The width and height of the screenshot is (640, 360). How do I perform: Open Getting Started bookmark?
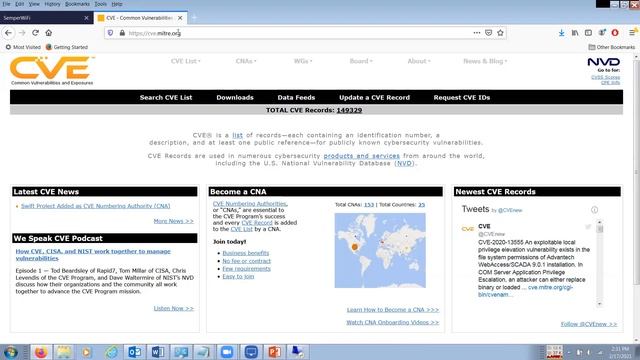point(67,47)
